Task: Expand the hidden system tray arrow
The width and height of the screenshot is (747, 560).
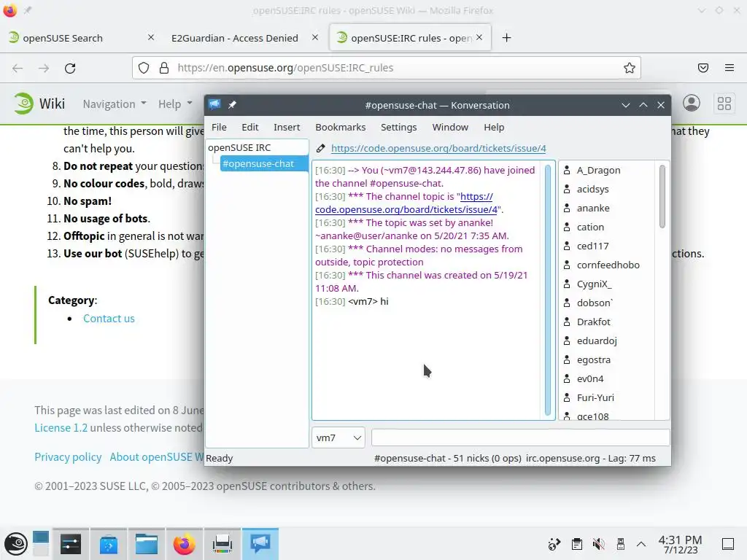Action: [x=641, y=544]
